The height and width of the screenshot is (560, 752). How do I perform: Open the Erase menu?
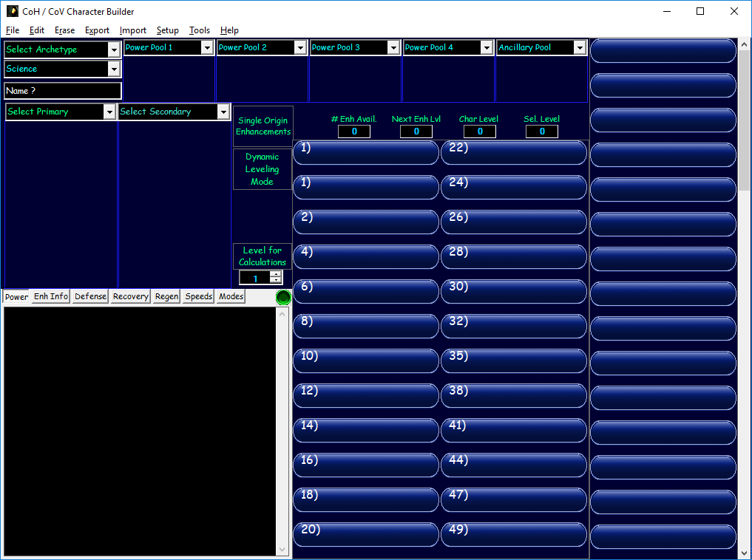click(65, 30)
